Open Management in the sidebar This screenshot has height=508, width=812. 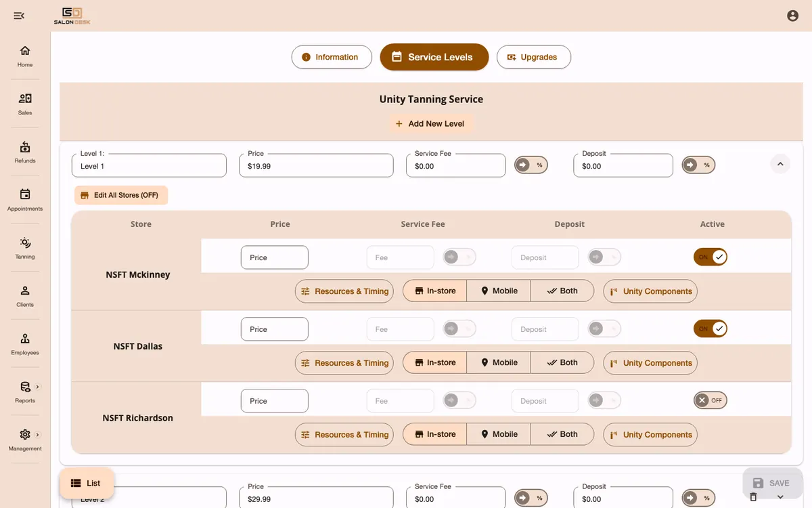[25, 441]
